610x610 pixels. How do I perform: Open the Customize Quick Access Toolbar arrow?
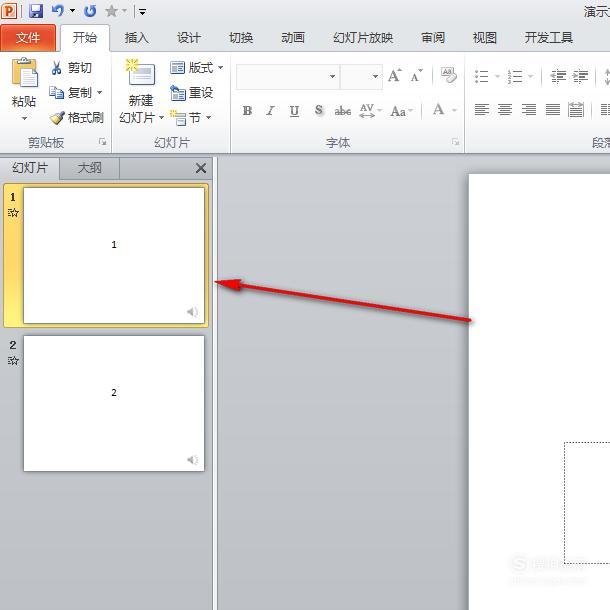[x=142, y=12]
